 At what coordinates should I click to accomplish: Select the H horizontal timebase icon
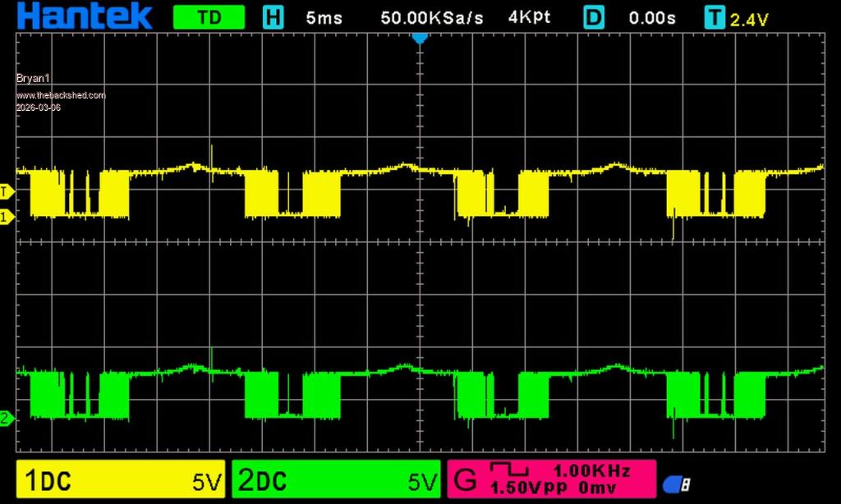click(x=273, y=18)
